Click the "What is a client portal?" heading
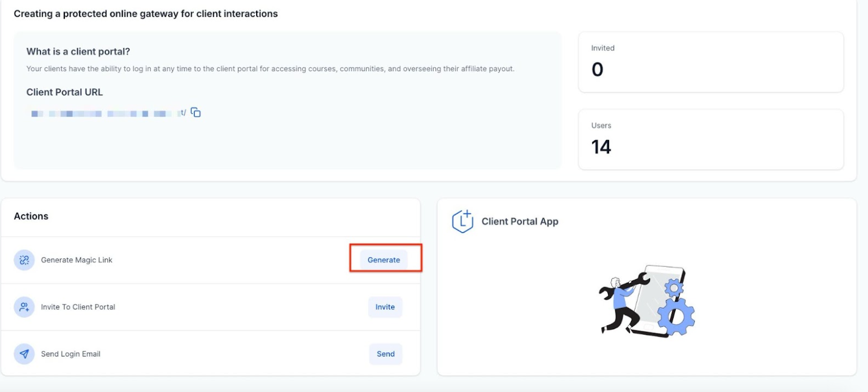868x392 pixels. (78, 52)
